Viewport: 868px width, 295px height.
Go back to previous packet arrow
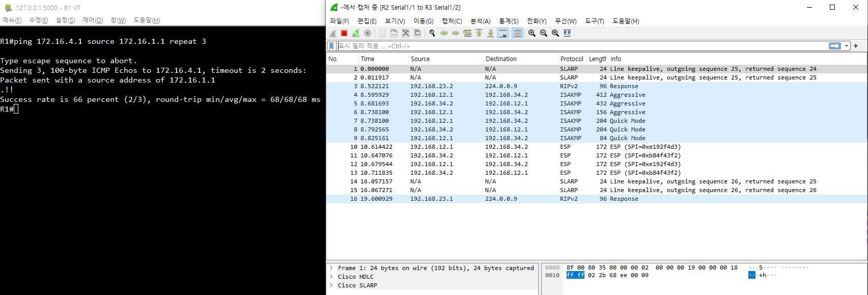click(444, 33)
